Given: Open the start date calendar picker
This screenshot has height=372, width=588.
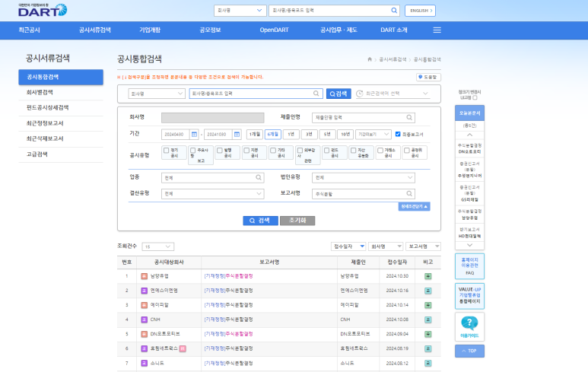Looking at the screenshot, I should point(194,134).
